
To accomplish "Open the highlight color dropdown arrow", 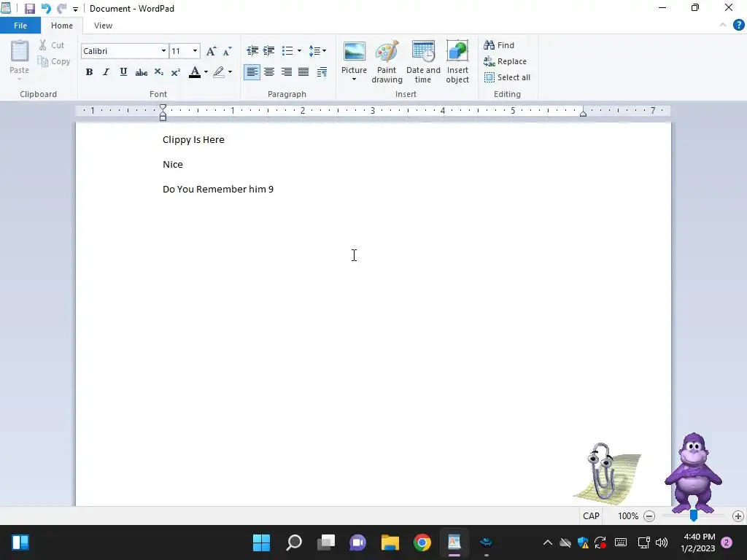I will pos(230,72).
